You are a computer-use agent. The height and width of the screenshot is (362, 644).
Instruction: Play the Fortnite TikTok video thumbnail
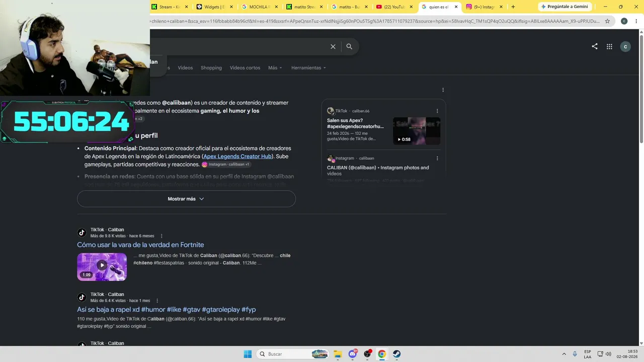tap(102, 266)
